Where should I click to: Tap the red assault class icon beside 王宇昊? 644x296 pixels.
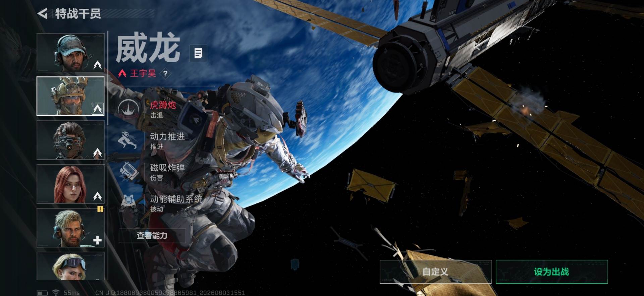click(x=122, y=73)
